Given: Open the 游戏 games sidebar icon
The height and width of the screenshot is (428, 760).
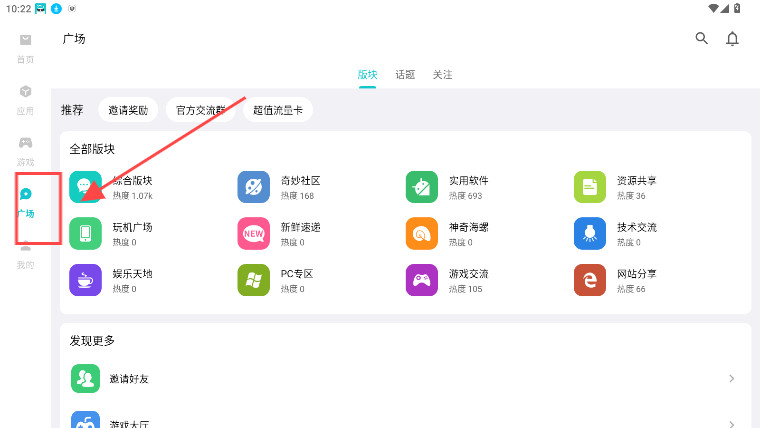Looking at the screenshot, I should (x=25, y=143).
